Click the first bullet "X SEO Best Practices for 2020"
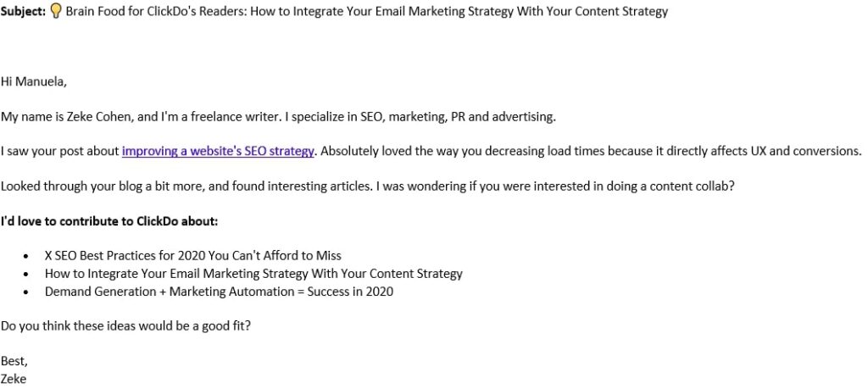Image resolution: width=868 pixels, height=389 pixels. tap(193, 255)
